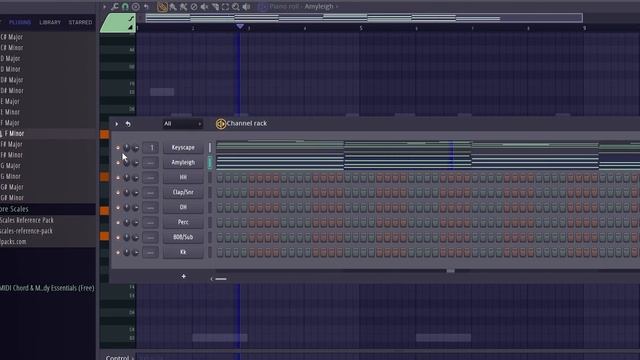Mute the Perc channel
The width and height of the screenshot is (640, 360).
(x=118, y=222)
